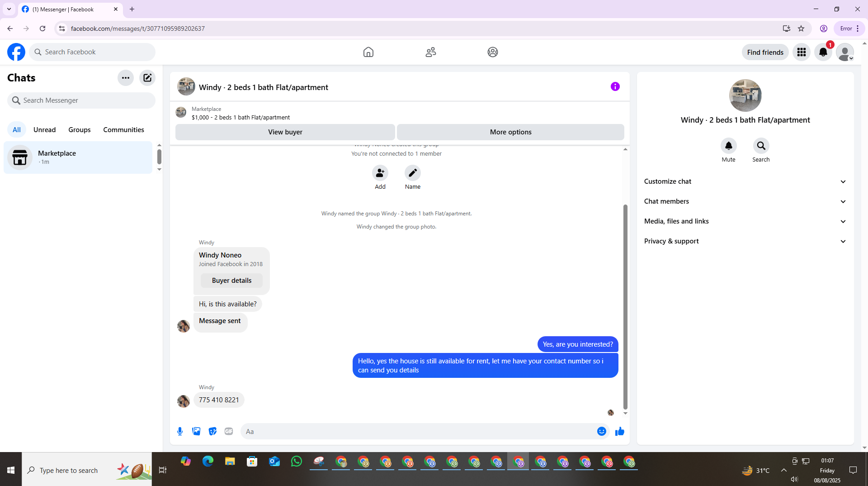Start a new message with compose icon
Viewport: 868px width, 486px height.
(x=147, y=78)
